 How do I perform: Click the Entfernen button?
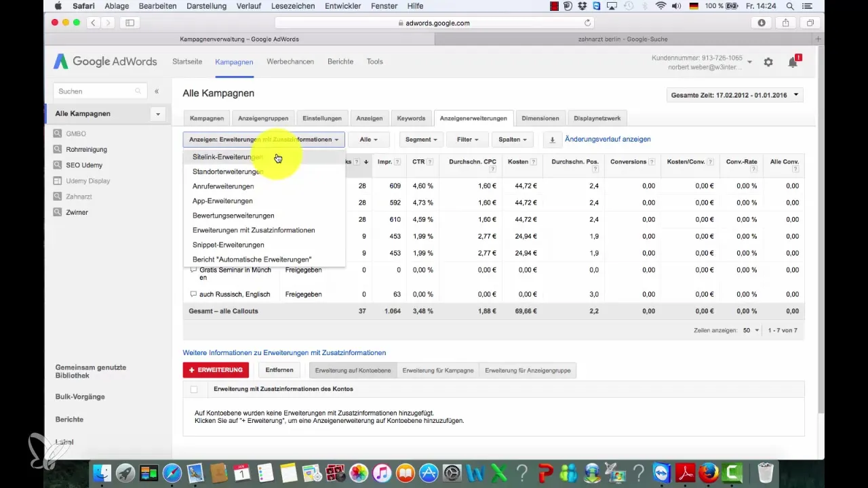pos(279,370)
